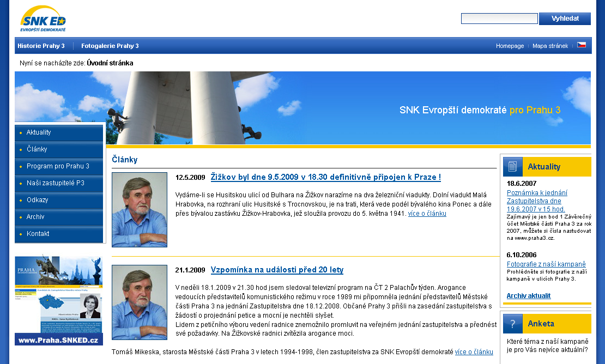The image size is (605, 364).
Task: Open Archiv aktualit link
Action: (x=529, y=296)
